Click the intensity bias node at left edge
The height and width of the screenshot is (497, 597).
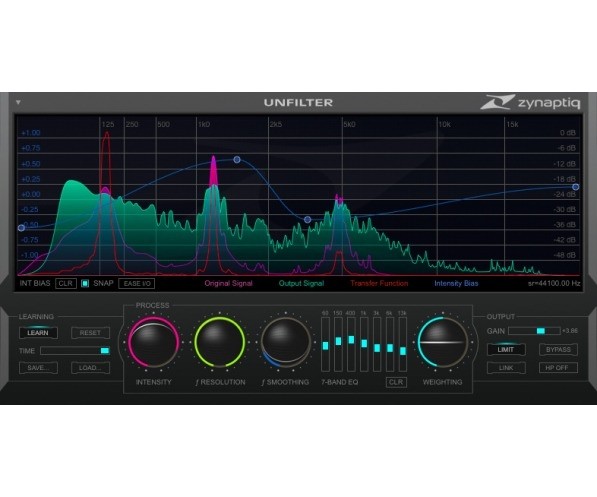coord(21,228)
